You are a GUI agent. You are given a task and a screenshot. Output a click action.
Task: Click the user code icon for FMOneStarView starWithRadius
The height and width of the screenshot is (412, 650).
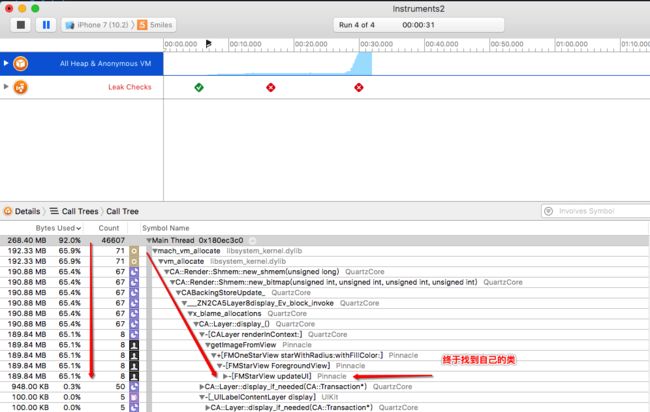coord(134,355)
